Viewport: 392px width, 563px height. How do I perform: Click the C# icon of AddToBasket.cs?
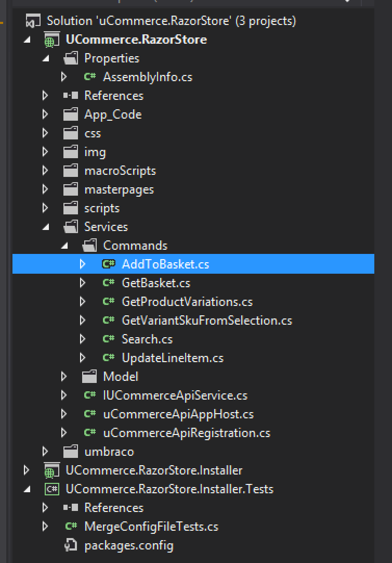pos(108,264)
